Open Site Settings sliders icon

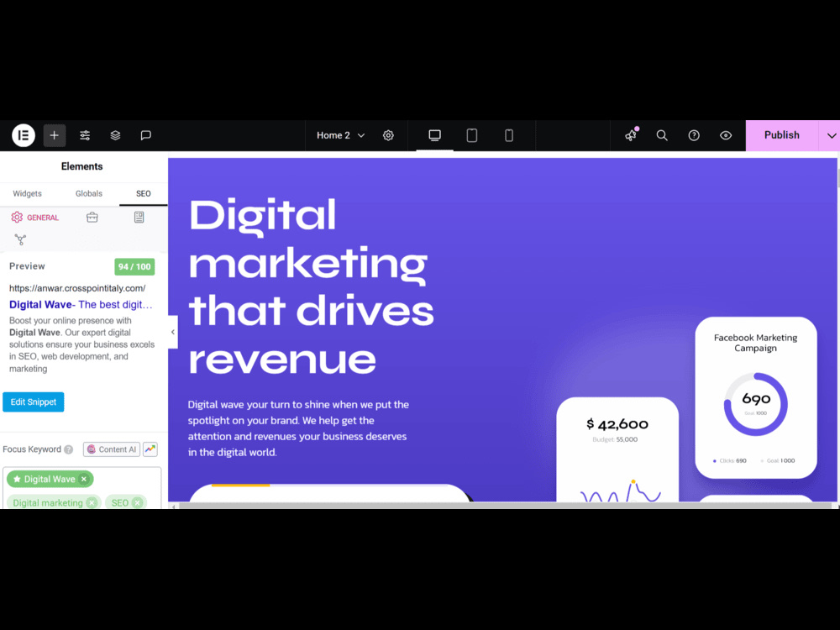(x=85, y=135)
